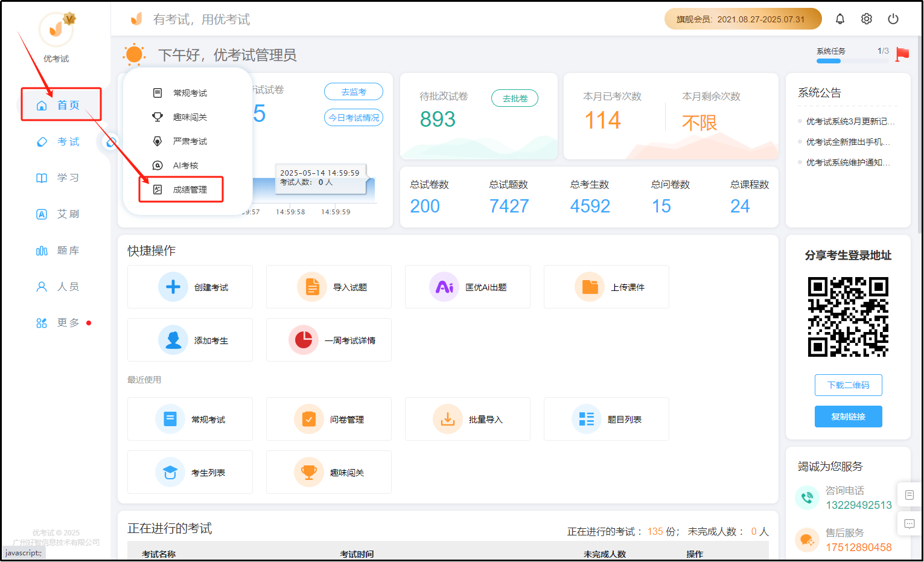Click the 系统任务 progress bar
Viewport: 924px width, 562px height.
pyautogui.click(x=852, y=61)
